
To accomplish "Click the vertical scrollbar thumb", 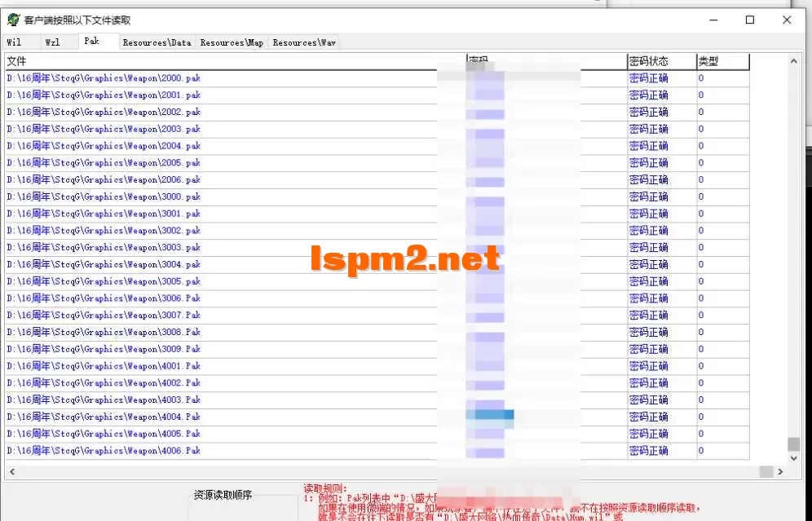I will click(793, 444).
